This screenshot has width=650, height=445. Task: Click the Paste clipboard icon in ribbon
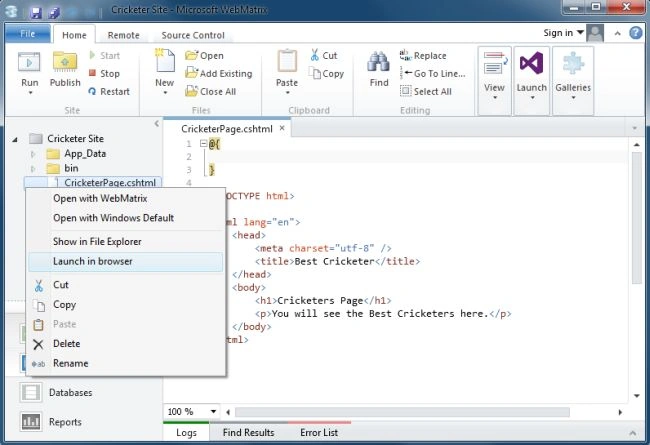coord(287,61)
